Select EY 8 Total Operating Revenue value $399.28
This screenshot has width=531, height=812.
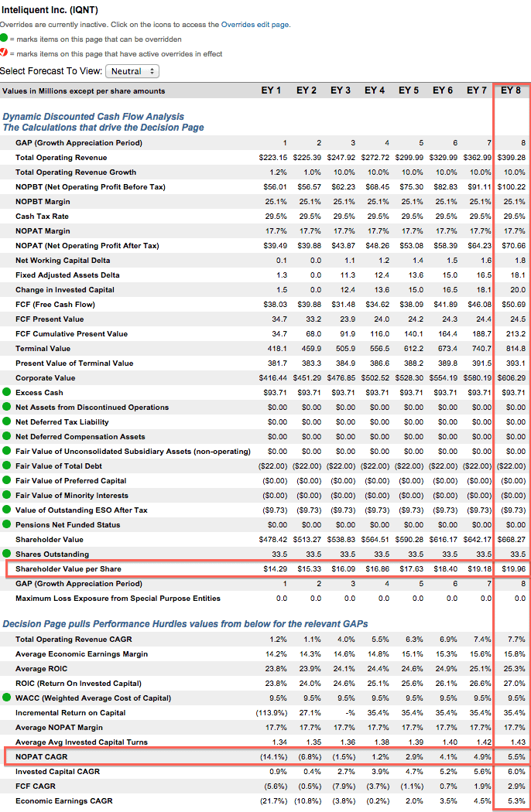(x=512, y=158)
